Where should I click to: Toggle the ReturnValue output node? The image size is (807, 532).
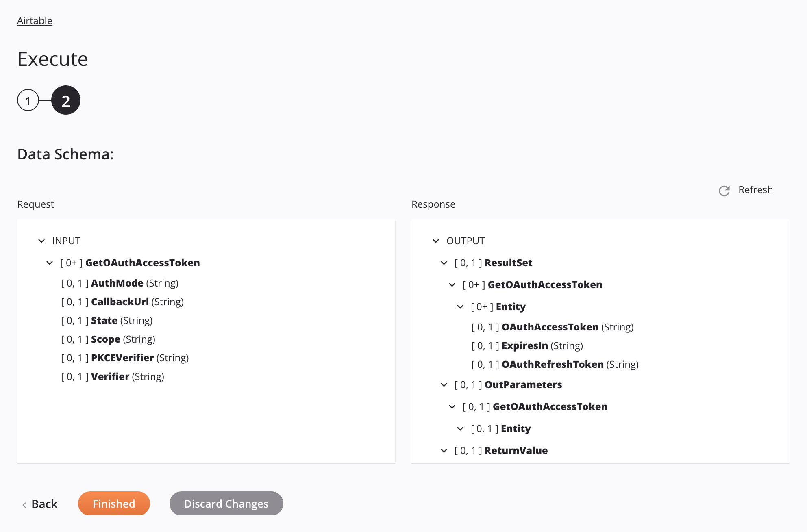(445, 450)
